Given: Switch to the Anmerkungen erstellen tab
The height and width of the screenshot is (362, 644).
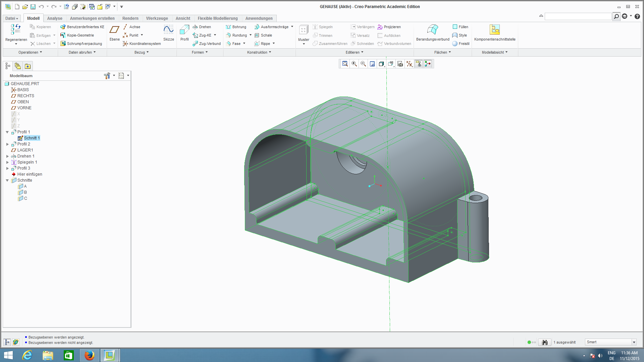Looking at the screenshot, I should (92, 18).
